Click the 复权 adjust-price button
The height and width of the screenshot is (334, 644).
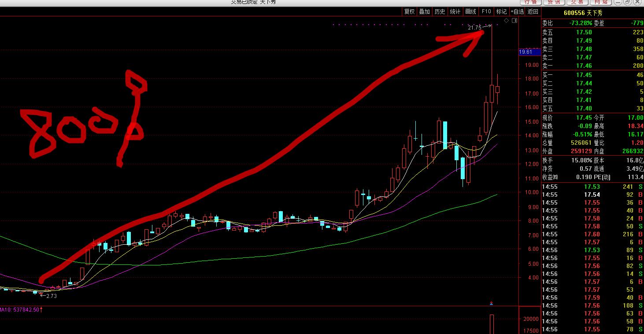(410, 12)
